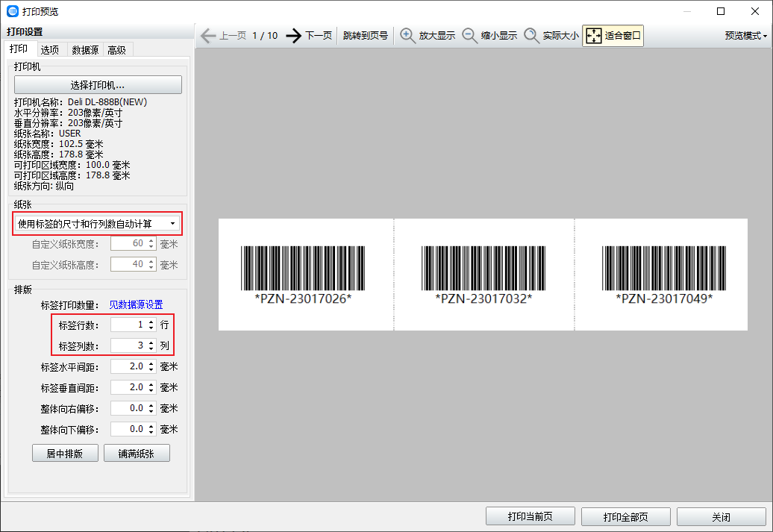Decrease 标签列数 with down arrow
The width and height of the screenshot is (773, 532).
point(151,348)
